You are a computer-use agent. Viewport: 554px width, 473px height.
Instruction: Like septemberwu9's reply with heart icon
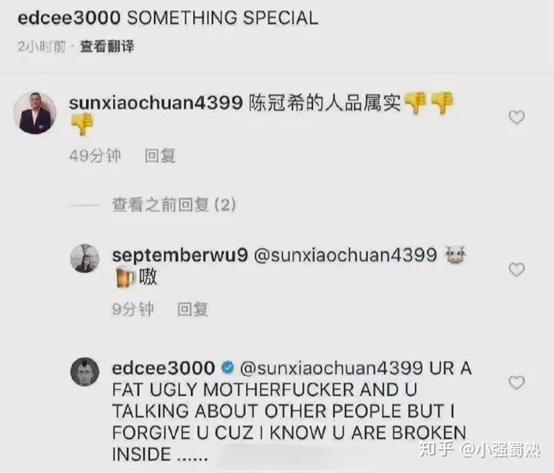[x=516, y=270]
